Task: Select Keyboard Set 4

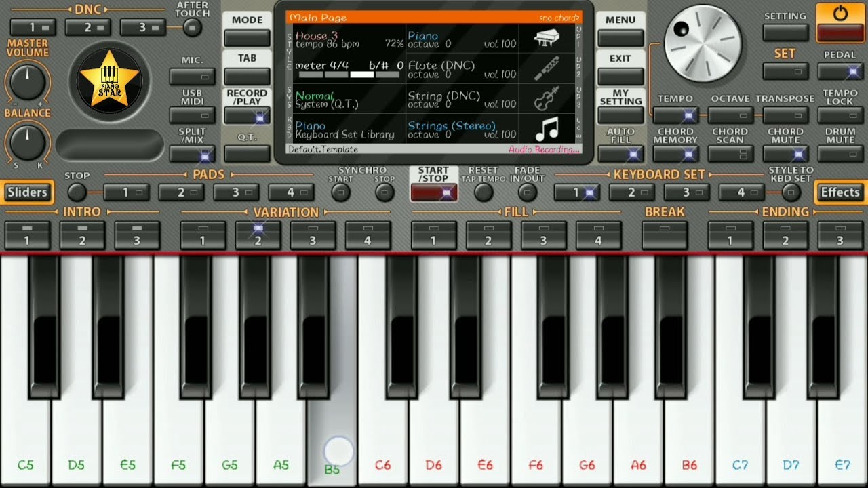Action: click(x=741, y=192)
